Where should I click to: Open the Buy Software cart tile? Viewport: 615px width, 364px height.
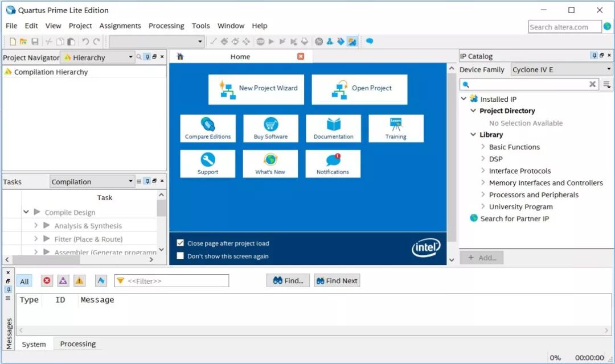point(270,129)
